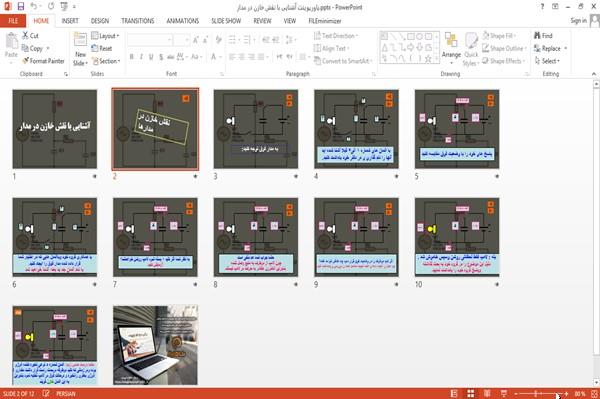
Task: Switch to INSERT ribbon tab
Action: coord(70,21)
